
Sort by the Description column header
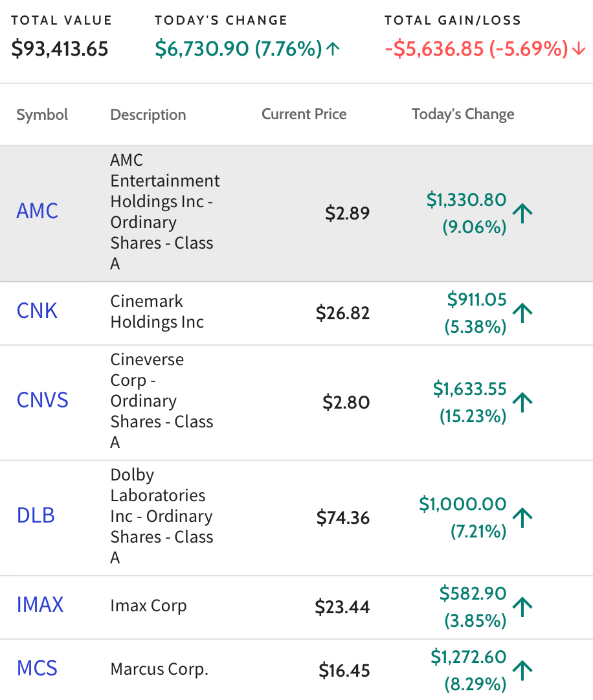click(x=148, y=115)
